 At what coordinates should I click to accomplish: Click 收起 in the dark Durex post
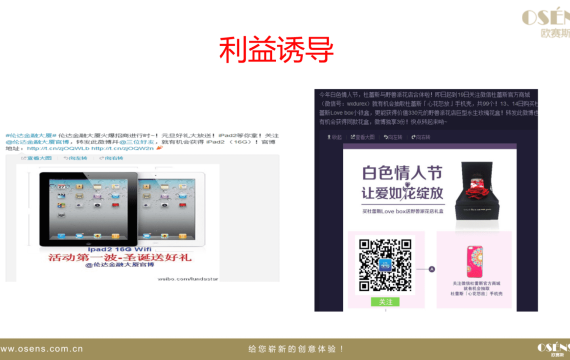coord(334,137)
